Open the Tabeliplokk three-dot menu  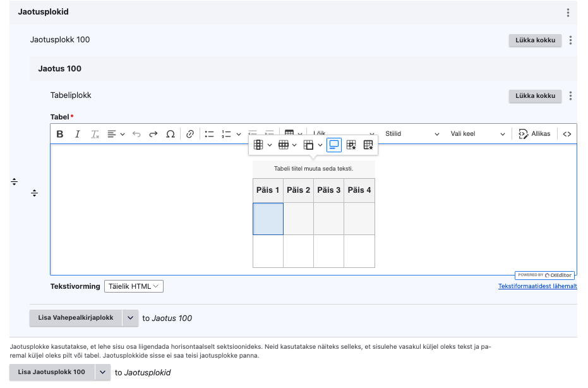tap(570, 96)
